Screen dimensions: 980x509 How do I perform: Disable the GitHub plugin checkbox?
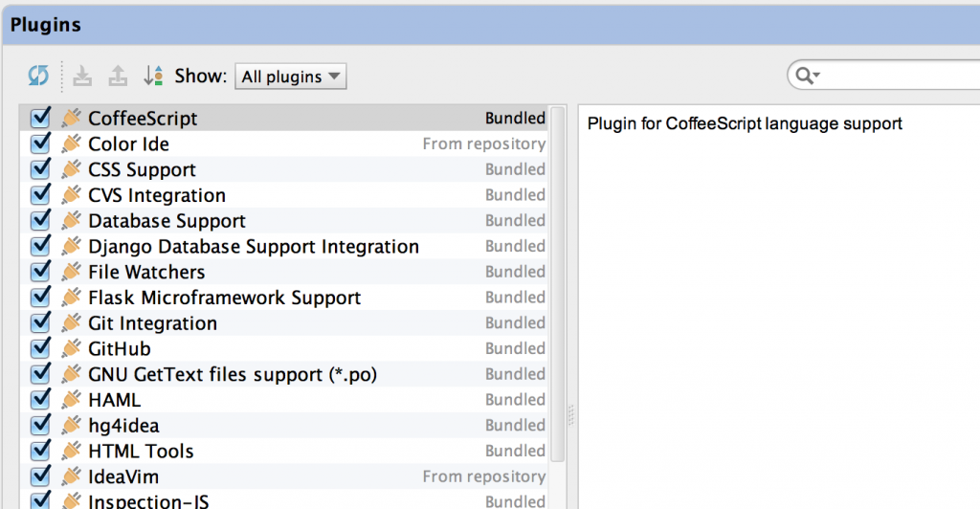pyautogui.click(x=40, y=348)
